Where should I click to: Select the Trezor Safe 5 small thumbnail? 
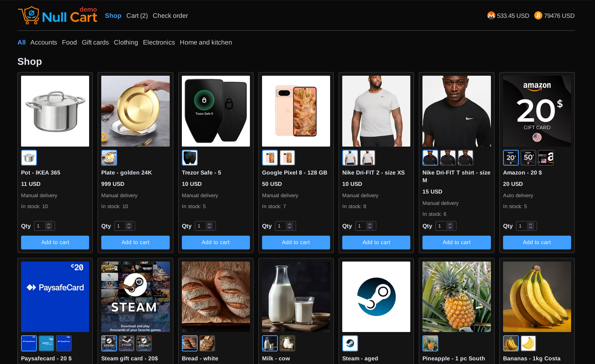pyautogui.click(x=190, y=158)
